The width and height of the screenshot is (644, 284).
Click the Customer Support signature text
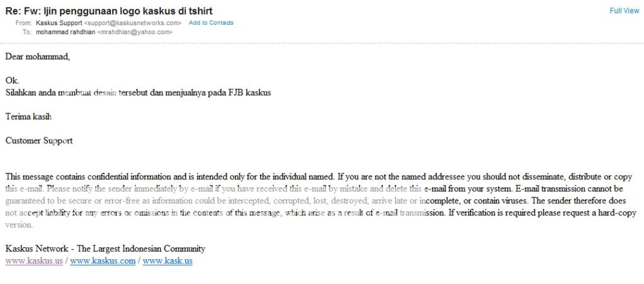coord(39,141)
